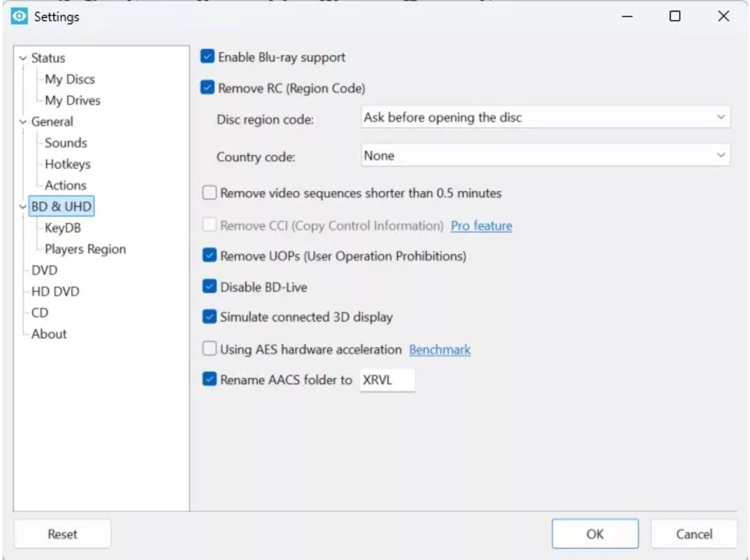Minimize the Settings window
The width and height of the screenshot is (750, 560).
[x=627, y=17]
